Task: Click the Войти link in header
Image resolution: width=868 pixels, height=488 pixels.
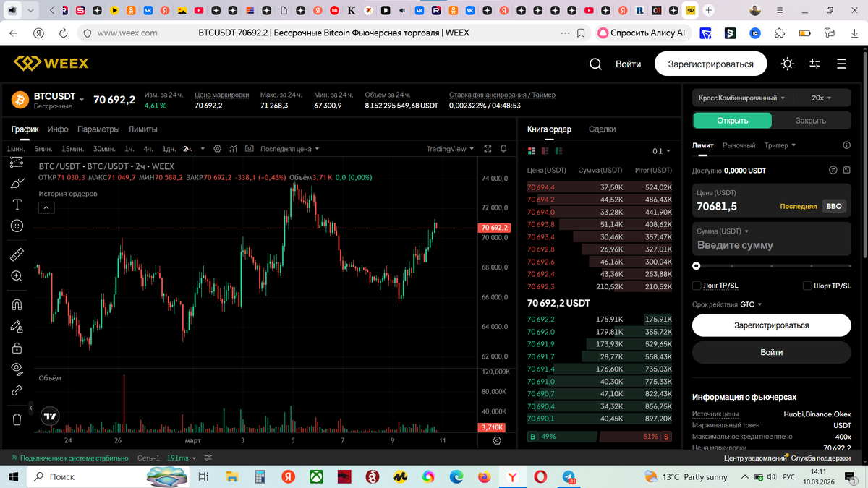Action: (x=628, y=64)
